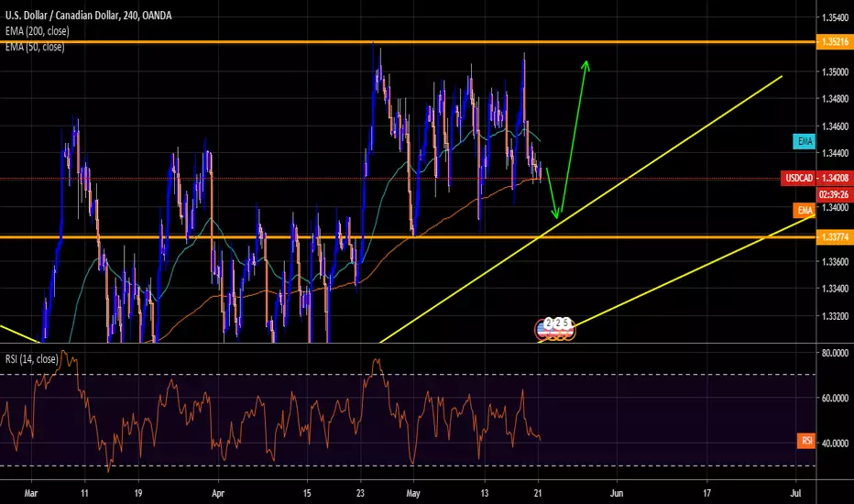The height and width of the screenshot is (504, 854).
Task: Click the 1.34000 price axis value
Action: pyautogui.click(x=835, y=208)
